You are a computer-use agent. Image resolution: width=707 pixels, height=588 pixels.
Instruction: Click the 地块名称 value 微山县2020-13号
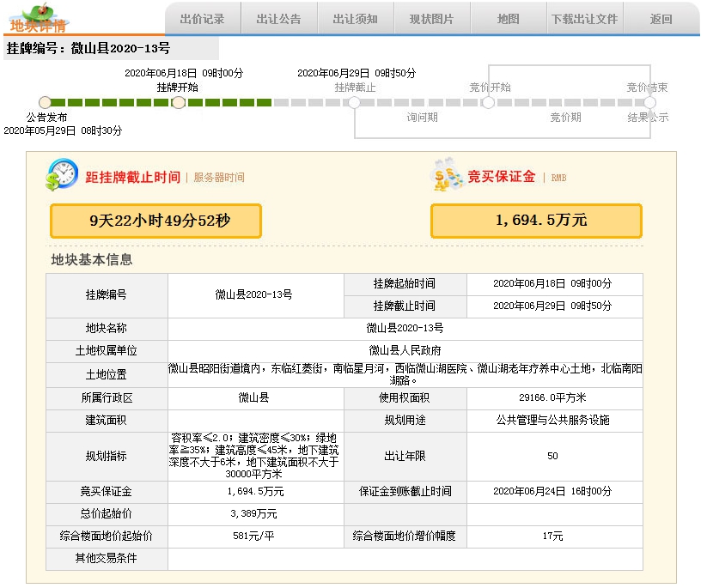(405, 329)
